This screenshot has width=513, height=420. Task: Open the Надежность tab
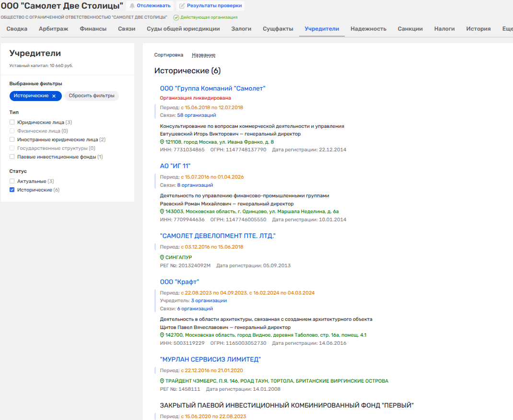click(368, 29)
